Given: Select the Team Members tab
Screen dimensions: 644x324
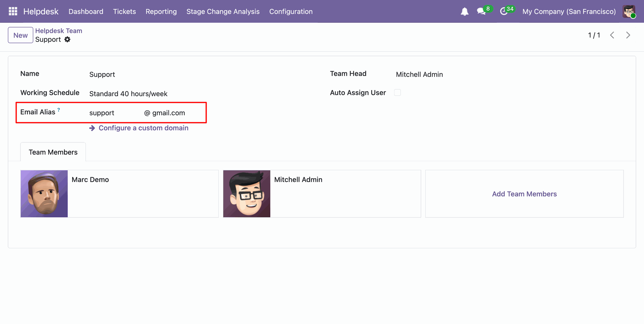Looking at the screenshot, I should (53, 152).
